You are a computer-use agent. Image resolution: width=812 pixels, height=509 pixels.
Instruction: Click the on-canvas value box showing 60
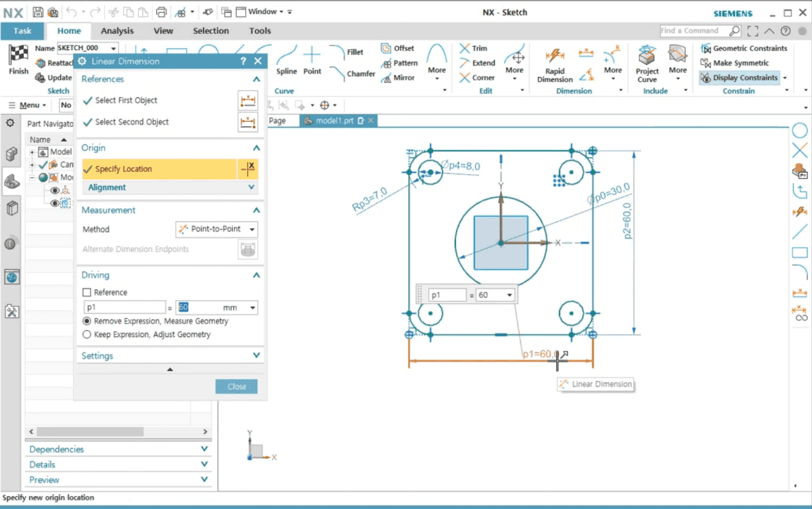(x=495, y=295)
